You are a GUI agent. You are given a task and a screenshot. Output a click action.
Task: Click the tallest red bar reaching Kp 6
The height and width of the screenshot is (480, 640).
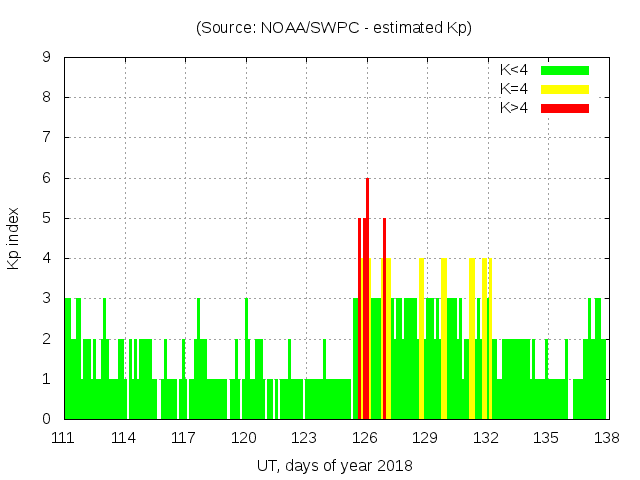tap(367, 300)
